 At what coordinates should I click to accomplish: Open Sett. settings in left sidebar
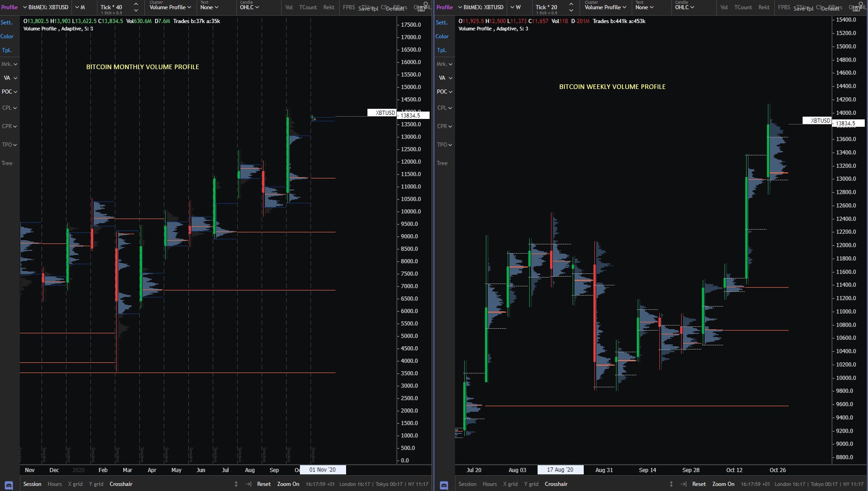[x=7, y=23]
